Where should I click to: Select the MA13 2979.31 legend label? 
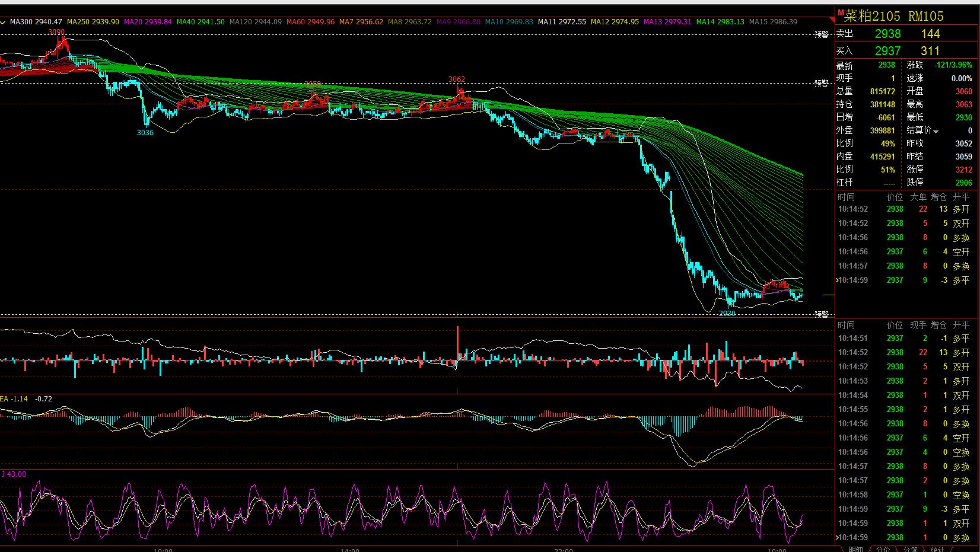tap(667, 22)
